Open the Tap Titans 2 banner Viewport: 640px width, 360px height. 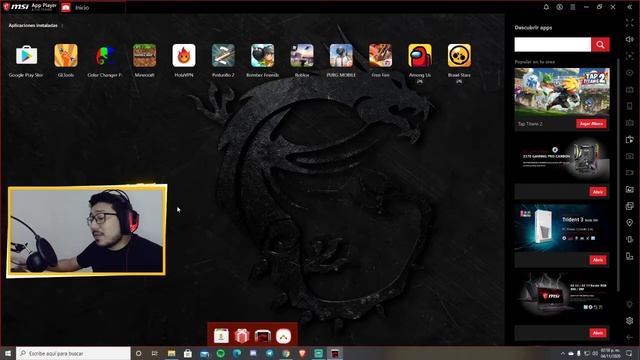[x=562, y=92]
